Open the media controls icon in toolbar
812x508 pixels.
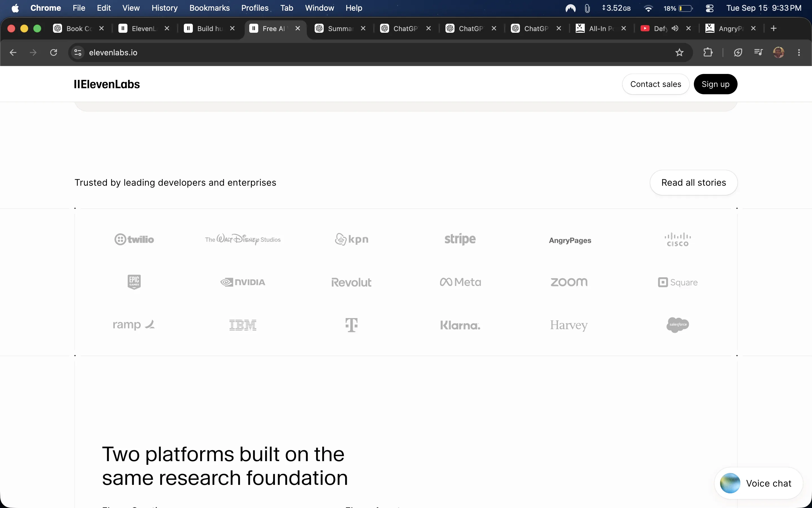(x=758, y=52)
